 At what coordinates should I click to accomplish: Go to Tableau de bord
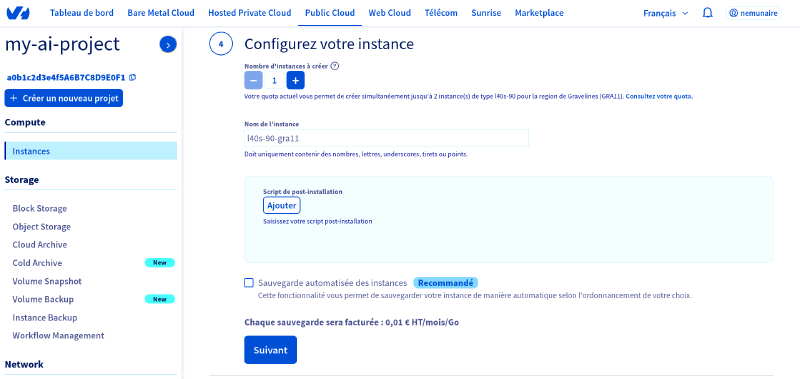[x=82, y=13]
